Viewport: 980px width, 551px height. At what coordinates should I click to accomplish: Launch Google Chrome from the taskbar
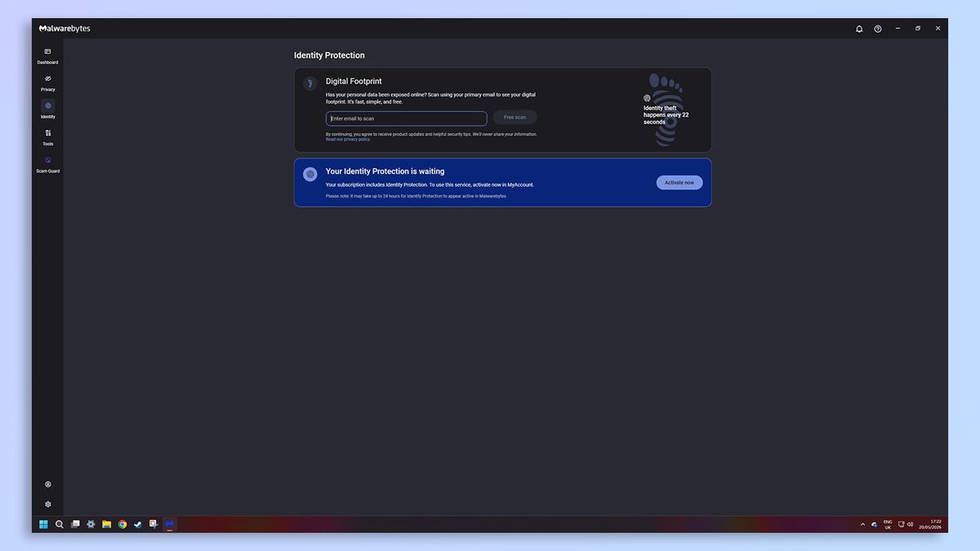tap(122, 524)
